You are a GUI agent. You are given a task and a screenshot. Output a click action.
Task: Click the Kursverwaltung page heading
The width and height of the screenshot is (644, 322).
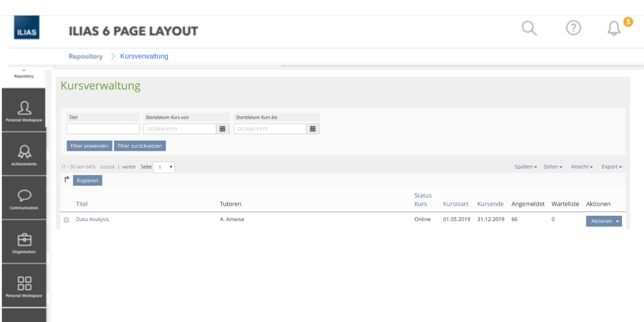[x=100, y=86]
